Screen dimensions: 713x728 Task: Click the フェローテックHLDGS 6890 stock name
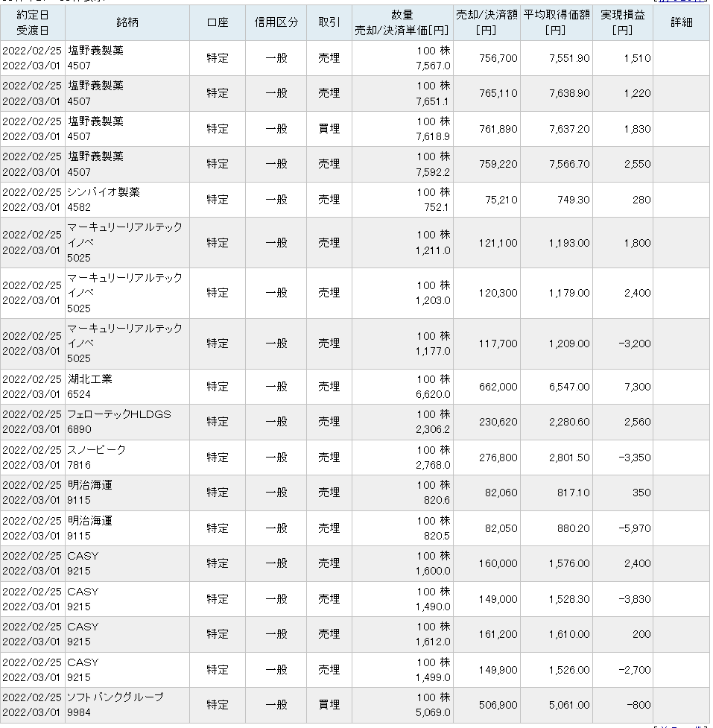coord(127,422)
